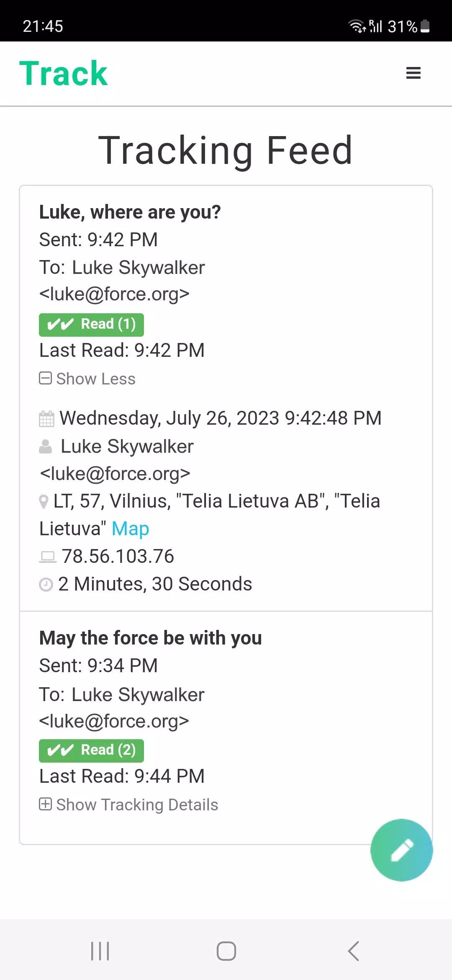Tap the location pin icon before Vilnius
The image size is (452, 980).
click(x=44, y=502)
